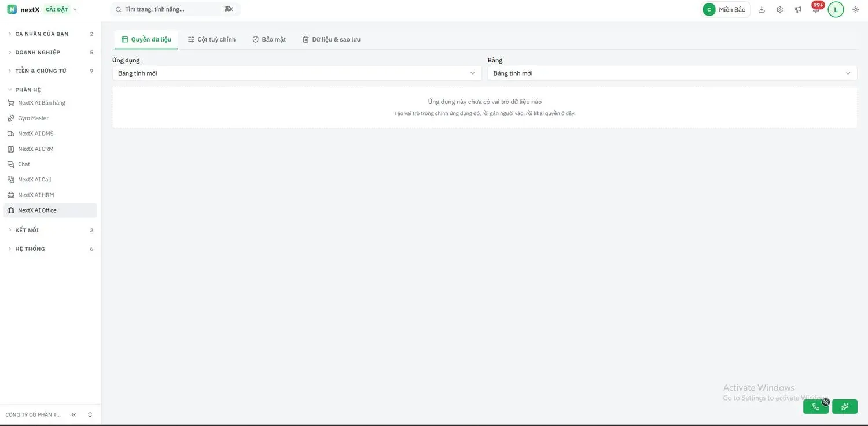Select Miền Bắc branch button
Image resolution: width=868 pixels, height=426 pixels.
pos(726,9)
